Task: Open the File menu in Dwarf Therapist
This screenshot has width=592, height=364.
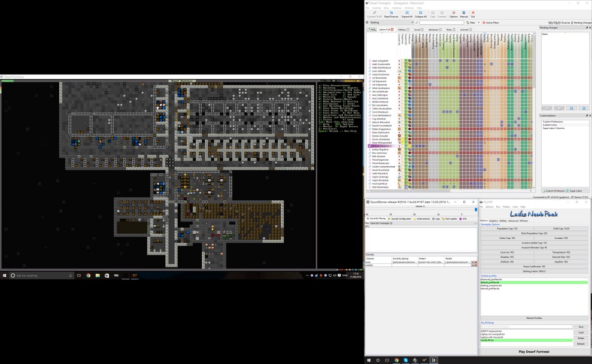Action: tap(368, 8)
